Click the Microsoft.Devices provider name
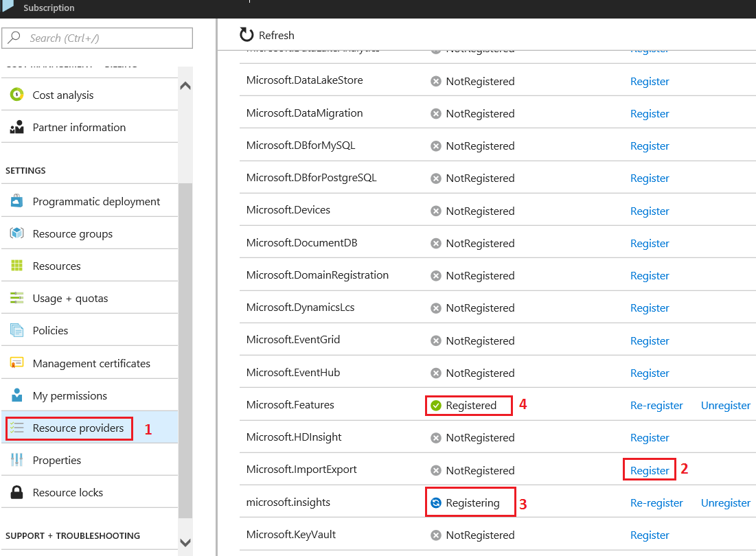The image size is (756, 556). pyautogui.click(x=288, y=209)
